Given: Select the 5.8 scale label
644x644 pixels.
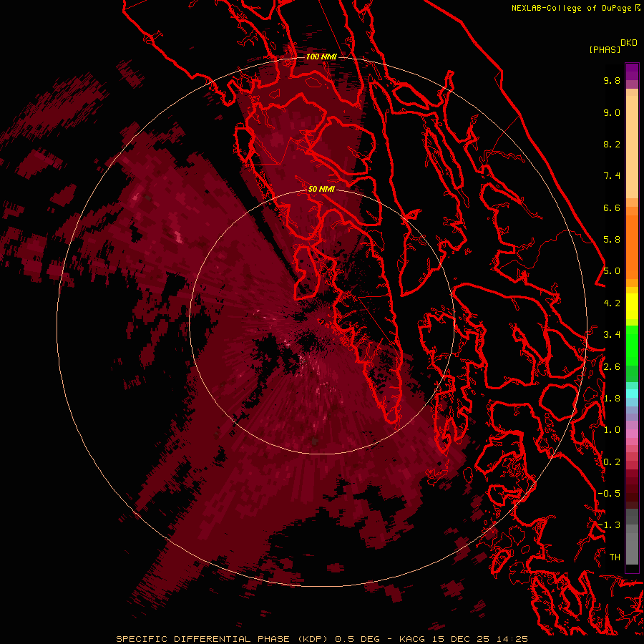Looking at the screenshot, I should (612, 240).
